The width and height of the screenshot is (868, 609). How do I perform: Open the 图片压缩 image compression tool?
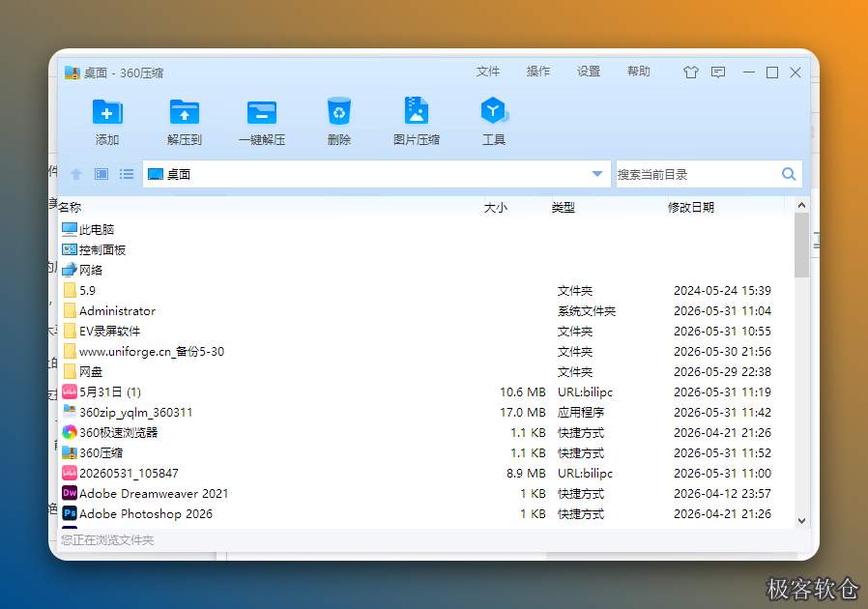pyautogui.click(x=417, y=111)
